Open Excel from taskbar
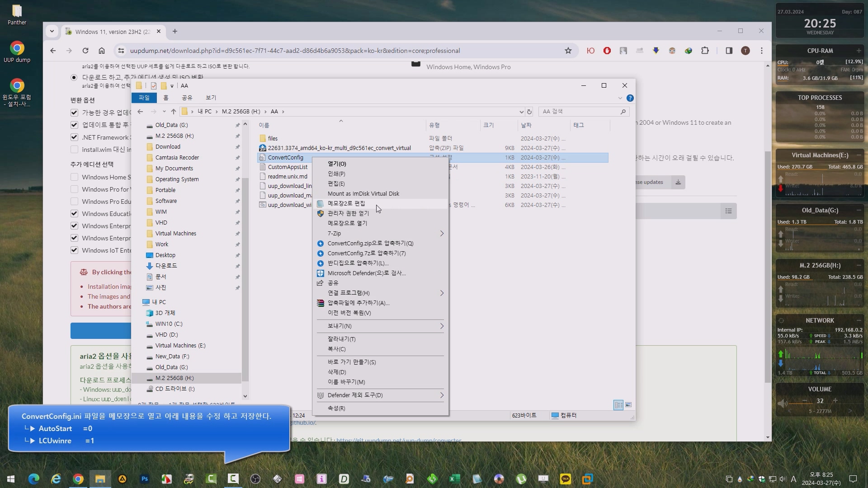Screen dimensions: 868x488 pyautogui.click(x=455, y=479)
